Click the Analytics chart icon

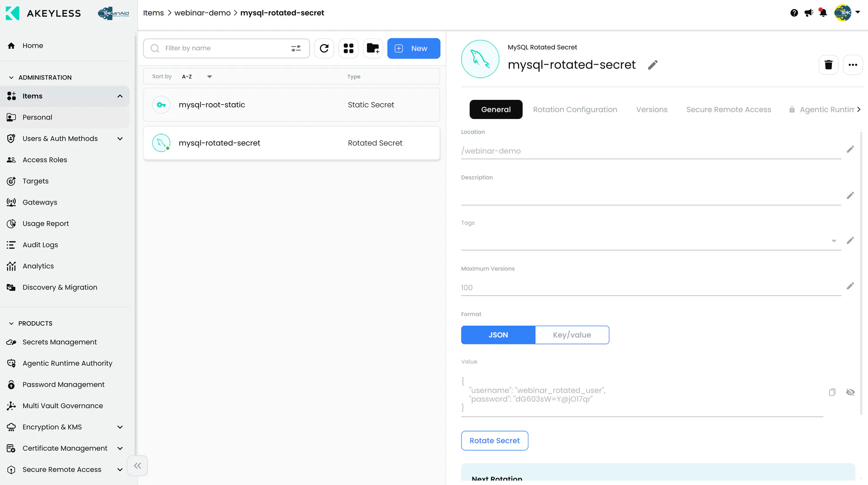[11, 266]
